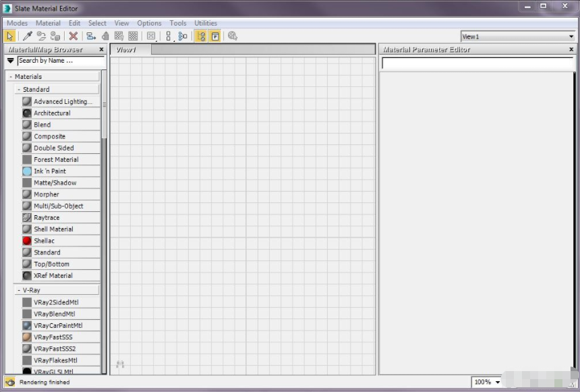
Task: Select the VRay2SidedMtl material
Action: point(61,302)
